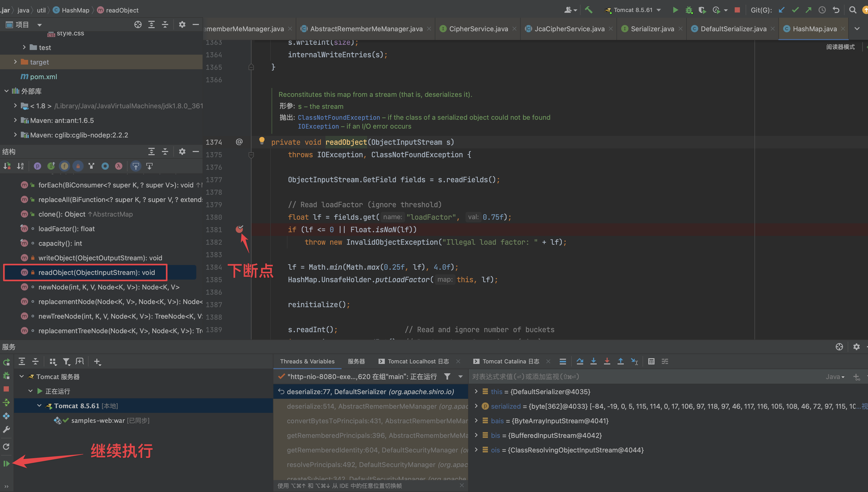This screenshot has height=492, width=868.
Task: Toggle show fields filter in Structure
Action: [x=64, y=166]
